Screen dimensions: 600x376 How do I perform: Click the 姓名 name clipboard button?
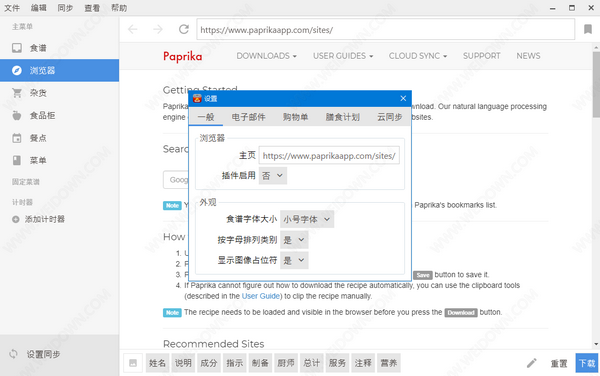click(157, 363)
